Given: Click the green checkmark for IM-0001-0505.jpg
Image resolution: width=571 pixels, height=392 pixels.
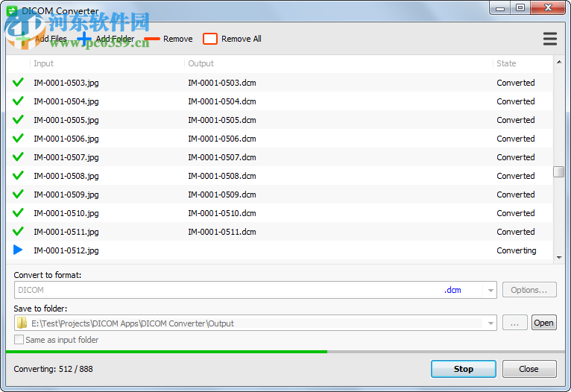Looking at the screenshot, I should coord(18,119).
